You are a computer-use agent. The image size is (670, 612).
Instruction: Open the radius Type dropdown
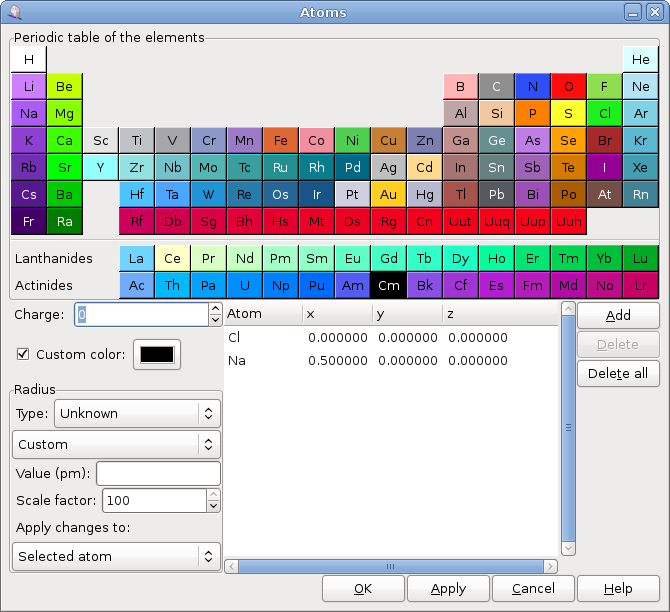137,413
